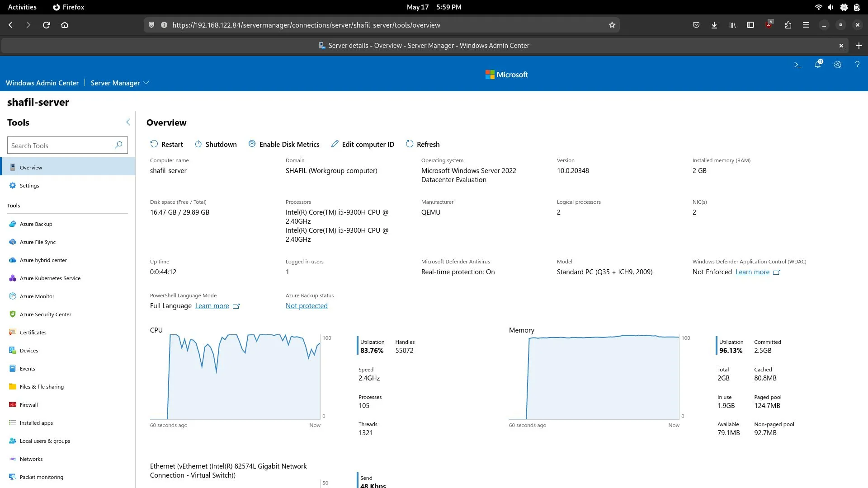Viewport: 868px width, 488px height.
Task: Open Certificates in the Tools sidebar
Action: coord(33,332)
